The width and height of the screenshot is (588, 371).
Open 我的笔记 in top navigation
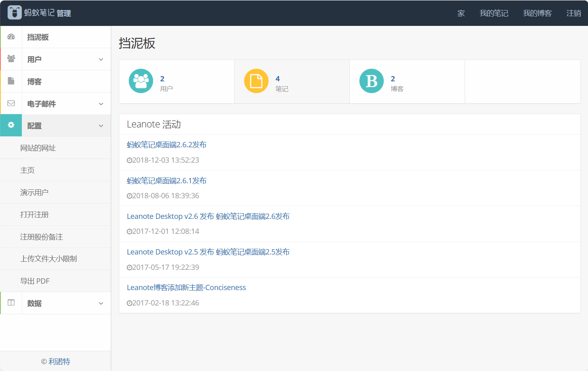click(x=494, y=13)
